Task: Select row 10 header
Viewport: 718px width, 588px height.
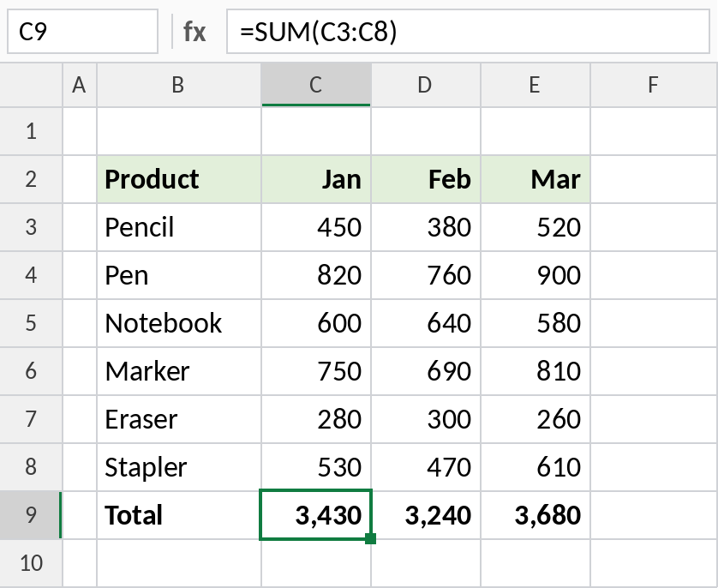Action: 31,563
